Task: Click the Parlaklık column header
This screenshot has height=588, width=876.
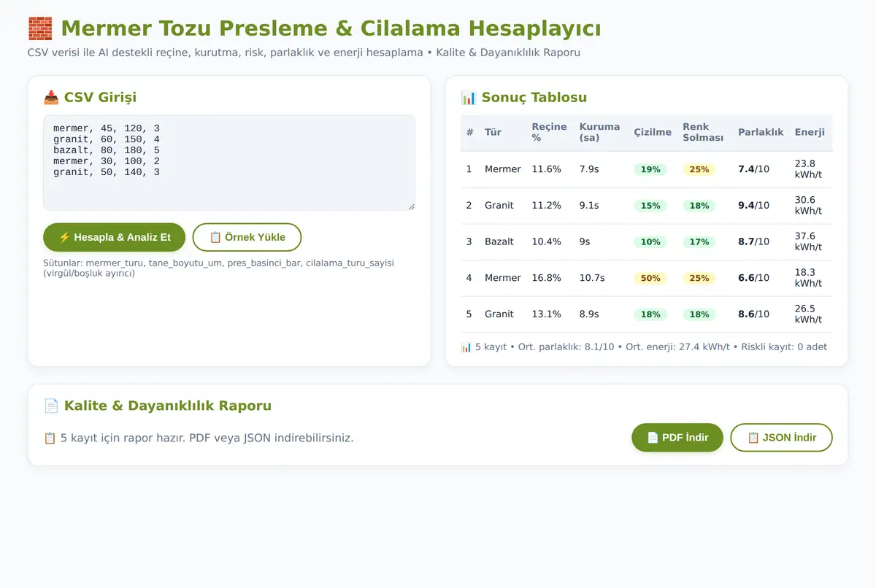Action: 761,132
